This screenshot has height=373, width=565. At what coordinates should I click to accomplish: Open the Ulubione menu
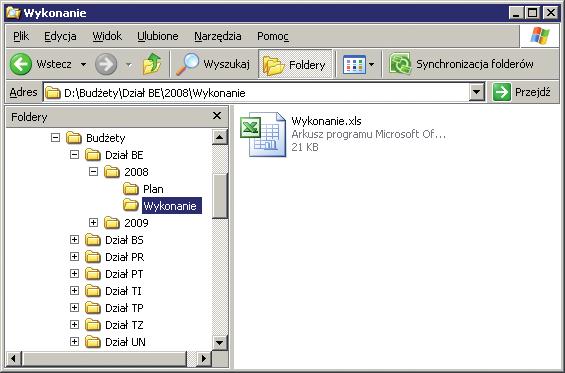pos(157,36)
